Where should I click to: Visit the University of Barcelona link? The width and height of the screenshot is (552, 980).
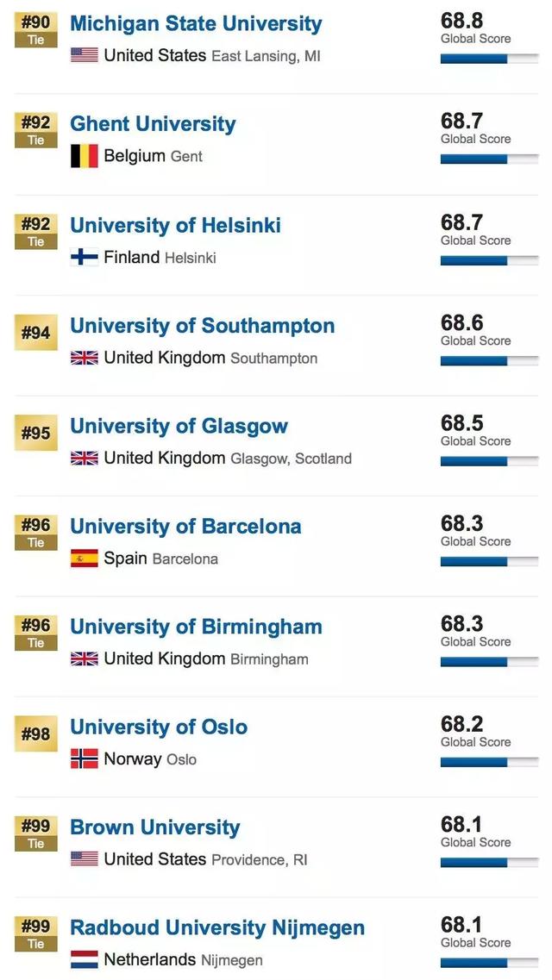[x=185, y=527]
